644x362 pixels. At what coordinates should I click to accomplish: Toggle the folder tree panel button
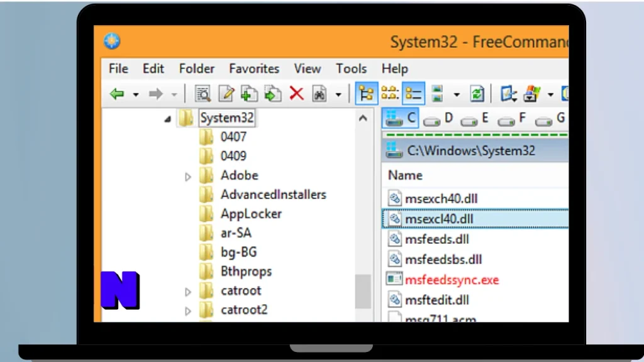[x=366, y=94]
